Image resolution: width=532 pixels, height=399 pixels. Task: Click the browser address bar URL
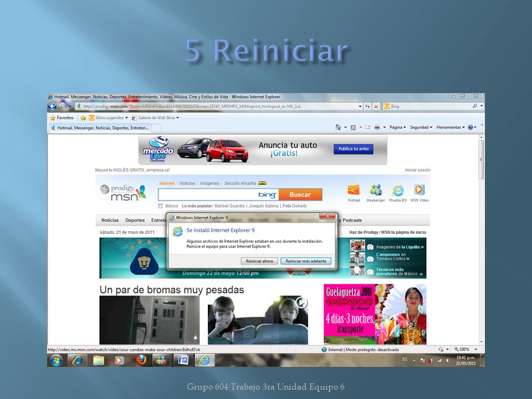pyautogui.click(x=192, y=106)
